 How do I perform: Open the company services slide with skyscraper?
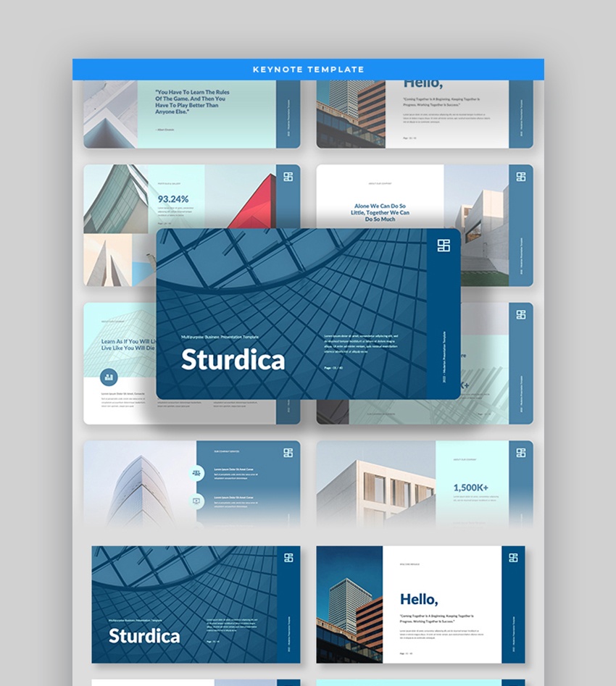click(192, 483)
